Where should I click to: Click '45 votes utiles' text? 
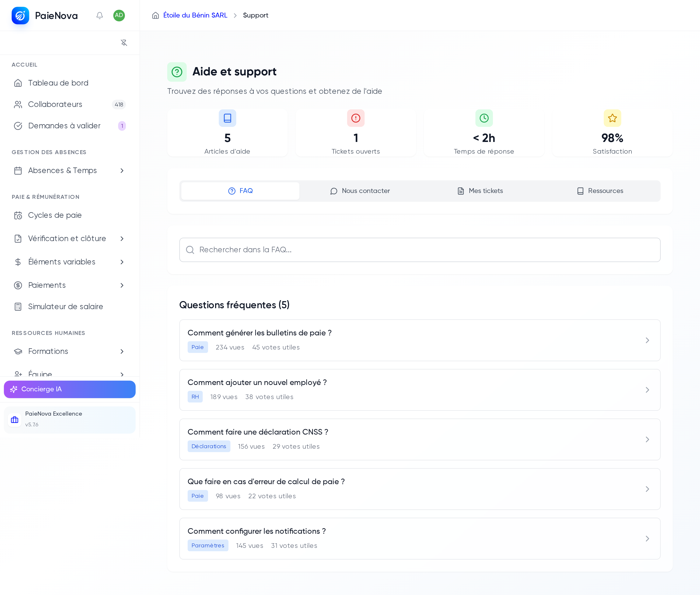[x=276, y=347]
